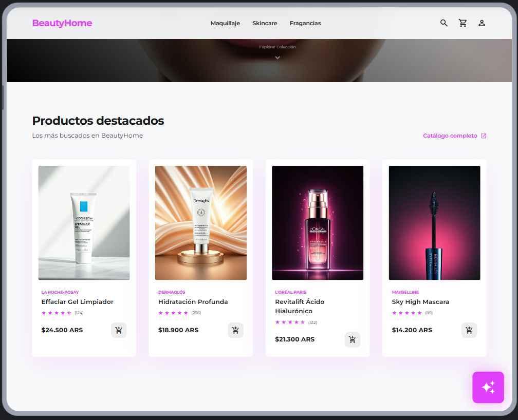The height and width of the screenshot is (420, 518).
Task: Open the sparkle AI assistant button
Action: [x=488, y=387]
